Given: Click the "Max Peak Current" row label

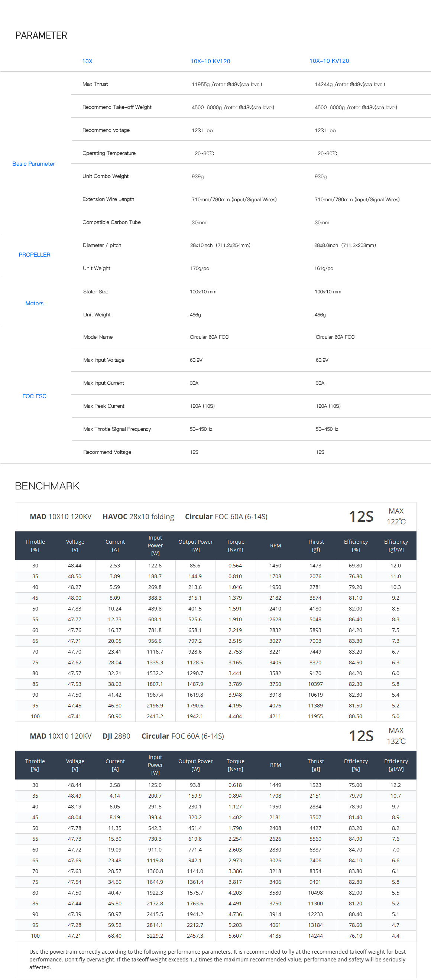Looking at the screenshot, I should coord(104,406).
